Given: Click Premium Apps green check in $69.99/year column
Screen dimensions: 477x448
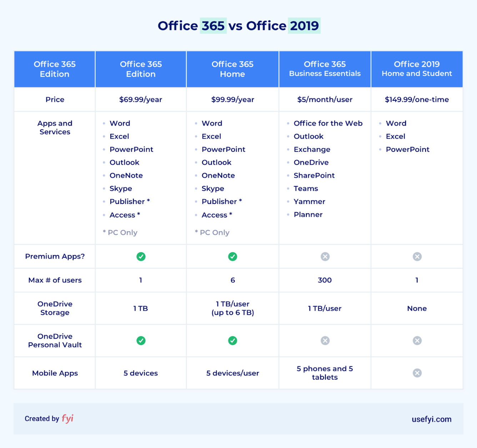Looking at the screenshot, I should (141, 257).
